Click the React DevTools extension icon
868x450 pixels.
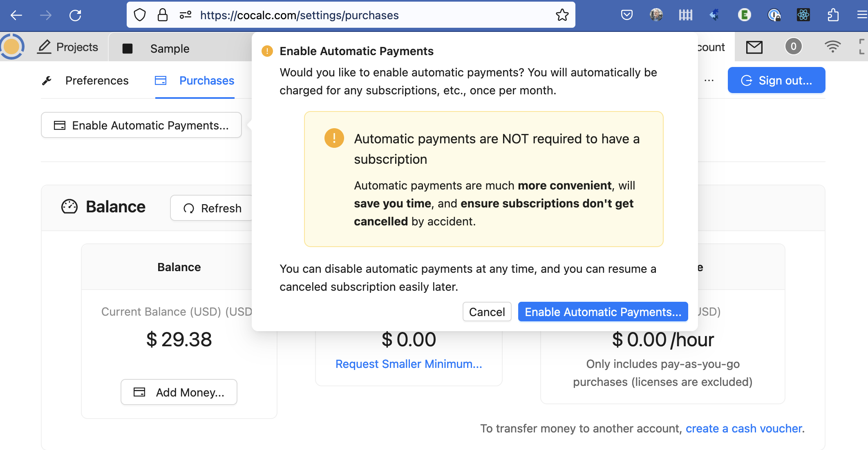[803, 15]
